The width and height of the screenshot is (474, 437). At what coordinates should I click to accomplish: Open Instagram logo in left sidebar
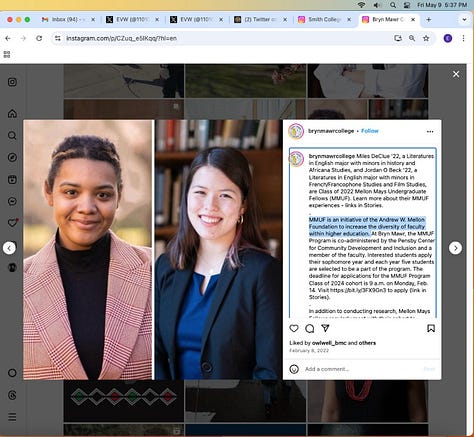point(12,82)
